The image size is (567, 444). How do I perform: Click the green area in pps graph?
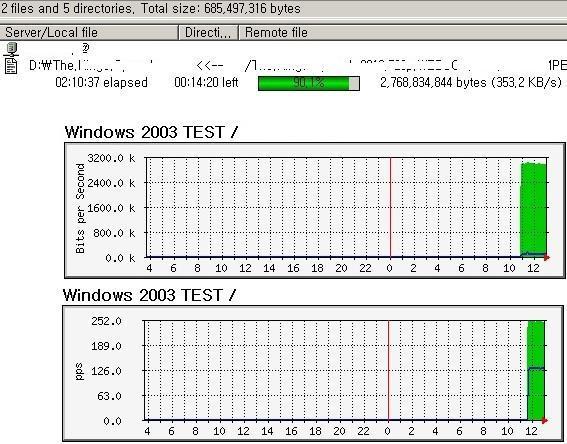(x=536, y=371)
